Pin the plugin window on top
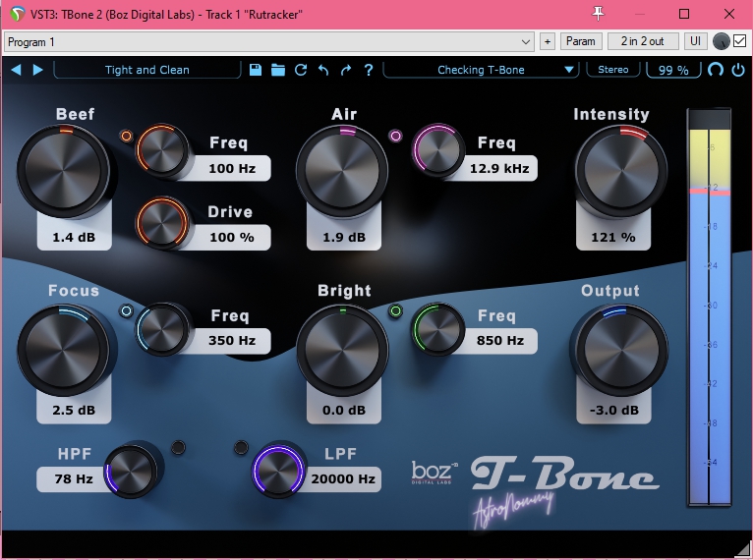 (597, 14)
